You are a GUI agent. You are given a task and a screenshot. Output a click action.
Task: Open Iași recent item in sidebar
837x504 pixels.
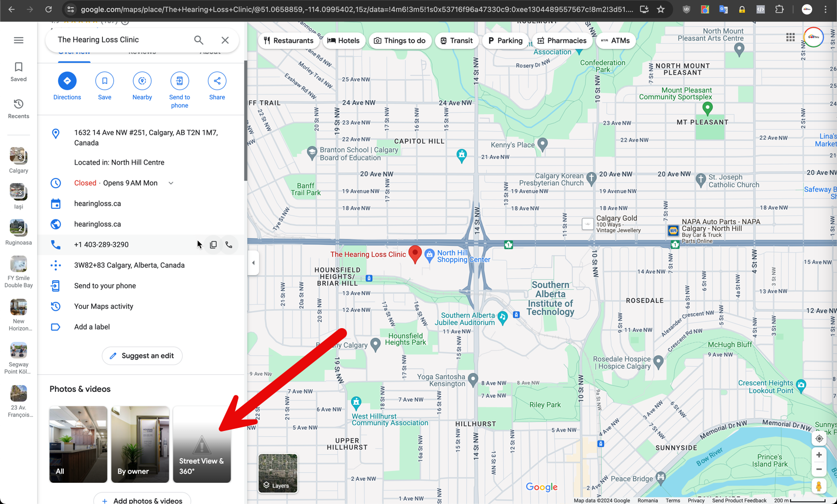(19, 196)
